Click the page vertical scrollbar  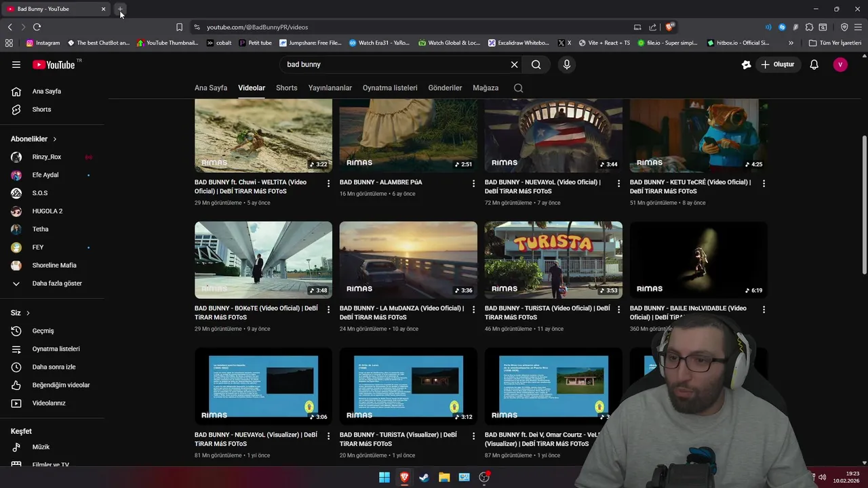864,205
